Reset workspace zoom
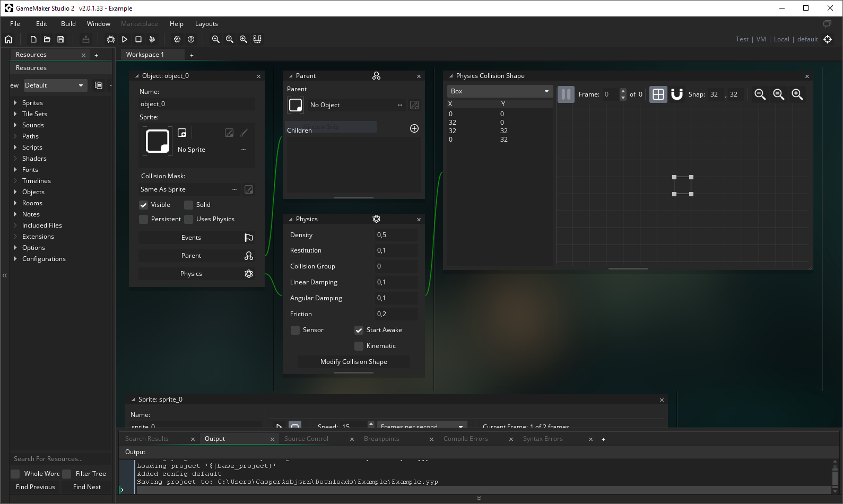 tap(230, 39)
